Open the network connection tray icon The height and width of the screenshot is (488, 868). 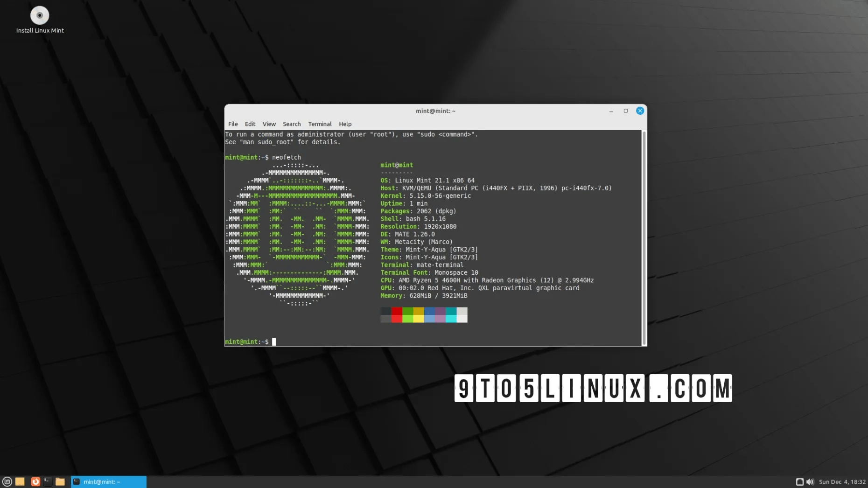tap(799, 481)
